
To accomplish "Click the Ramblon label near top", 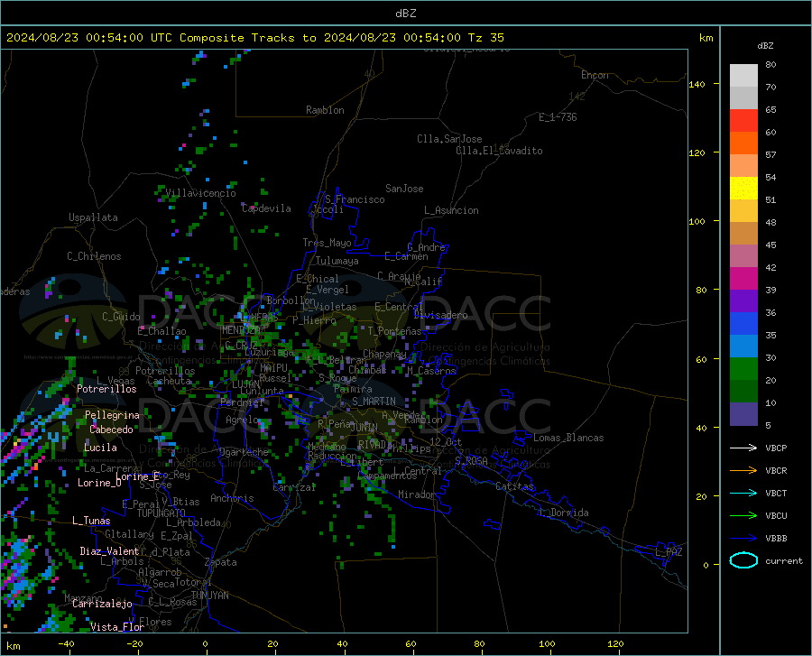I will (x=325, y=110).
